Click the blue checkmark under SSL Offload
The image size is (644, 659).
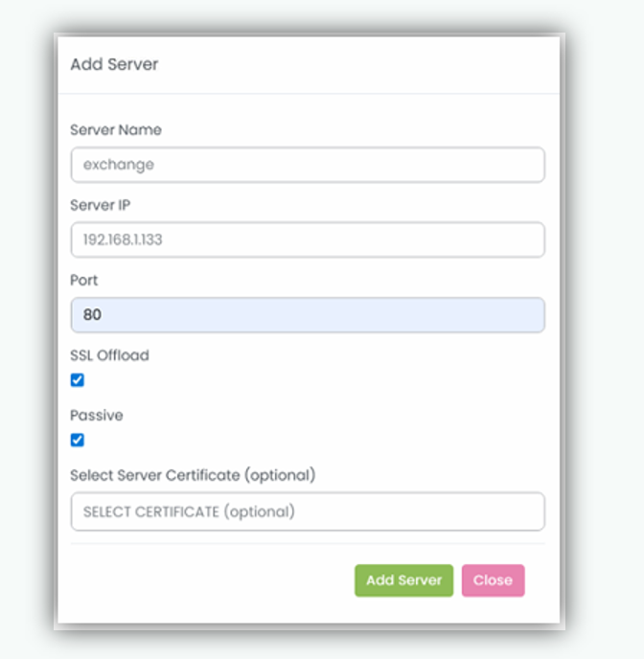(x=78, y=379)
